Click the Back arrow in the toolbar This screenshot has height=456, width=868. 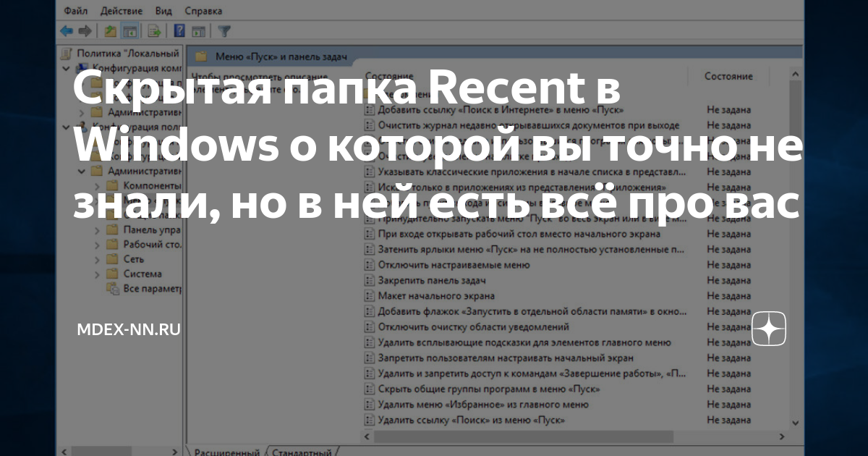[x=67, y=30]
